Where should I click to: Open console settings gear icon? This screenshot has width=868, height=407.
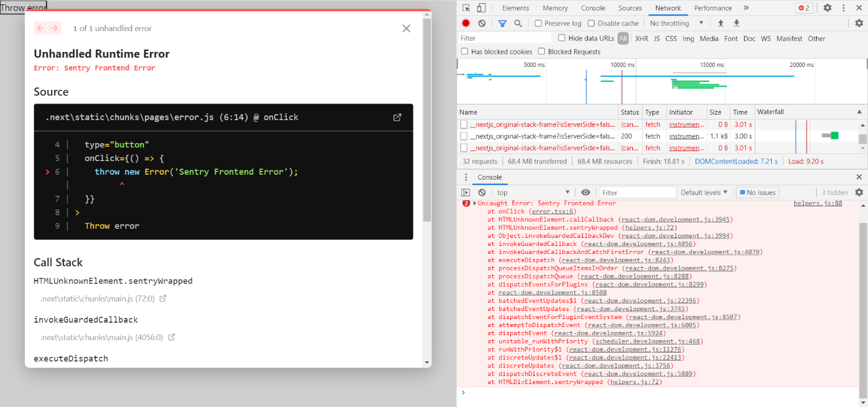(x=859, y=193)
